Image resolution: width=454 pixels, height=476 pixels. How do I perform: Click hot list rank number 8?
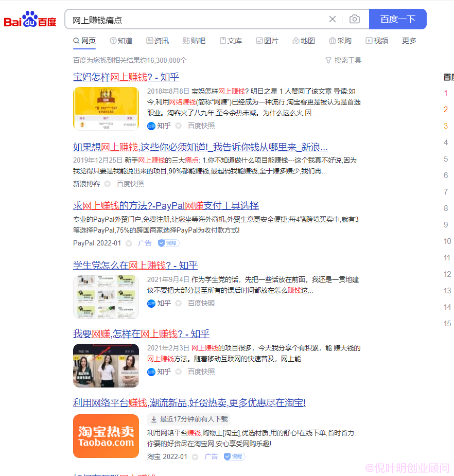(445, 208)
